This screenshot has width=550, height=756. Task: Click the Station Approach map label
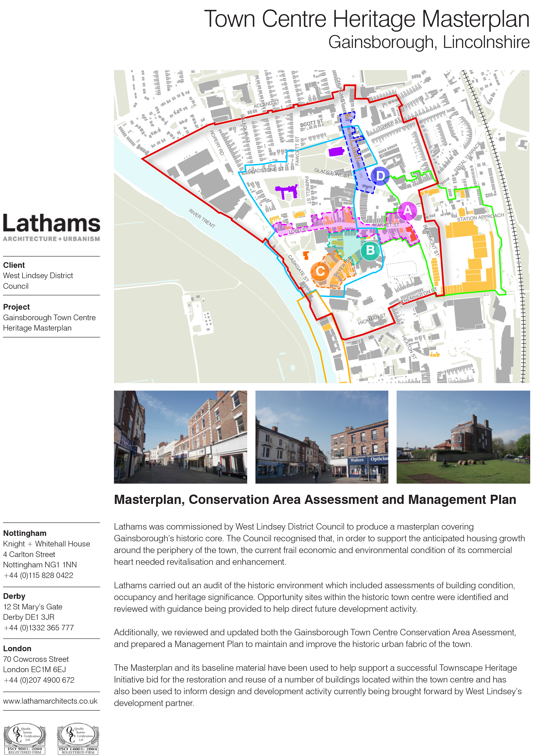click(x=480, y=217)
